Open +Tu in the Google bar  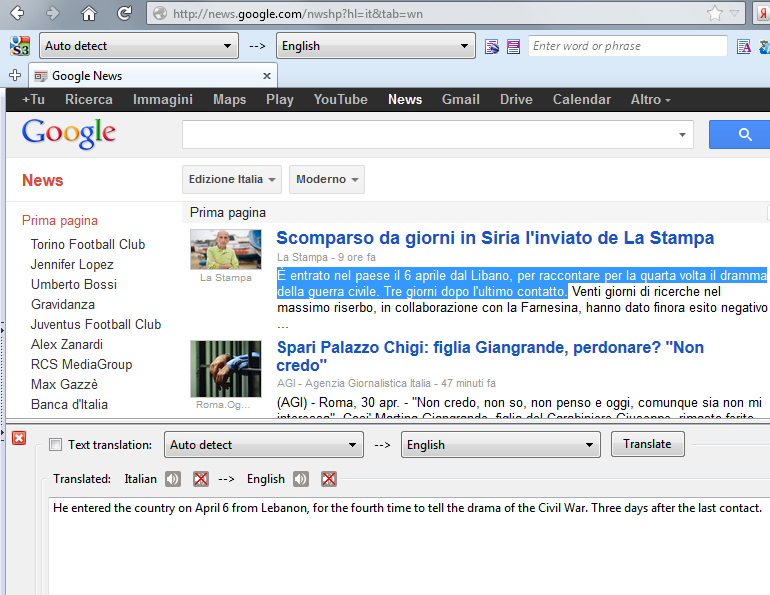click(33, 99)
